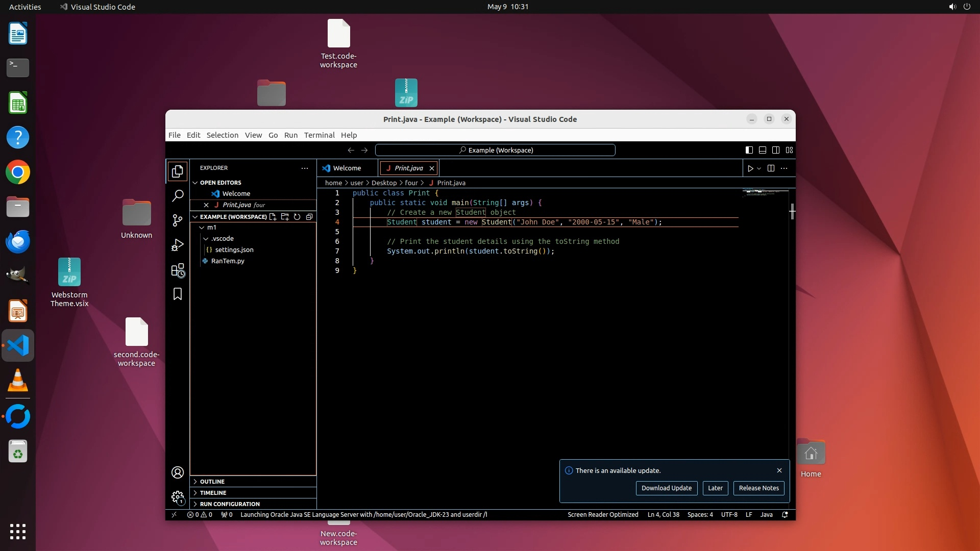Open the Source Control view

coord(178,220)
